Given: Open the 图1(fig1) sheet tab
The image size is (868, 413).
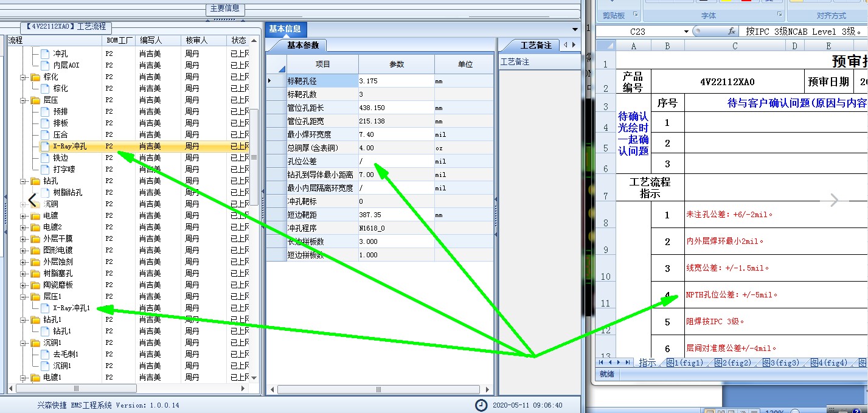Looking at the screenshot, I should (685, 363).
